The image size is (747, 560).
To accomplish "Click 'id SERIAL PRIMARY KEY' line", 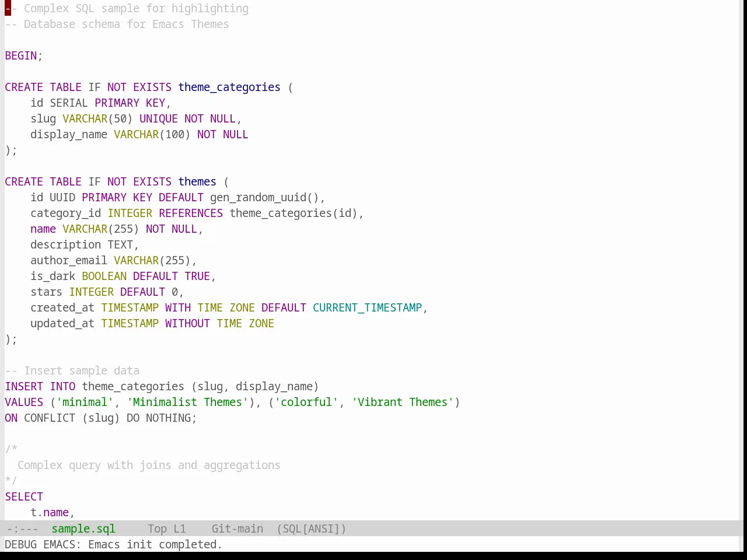I will point(100,103).
